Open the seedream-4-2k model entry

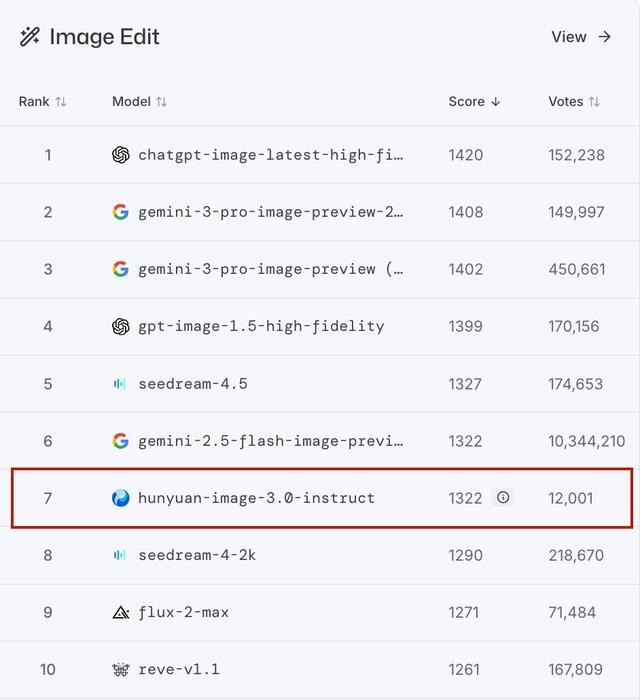click(x=197, y=555)
